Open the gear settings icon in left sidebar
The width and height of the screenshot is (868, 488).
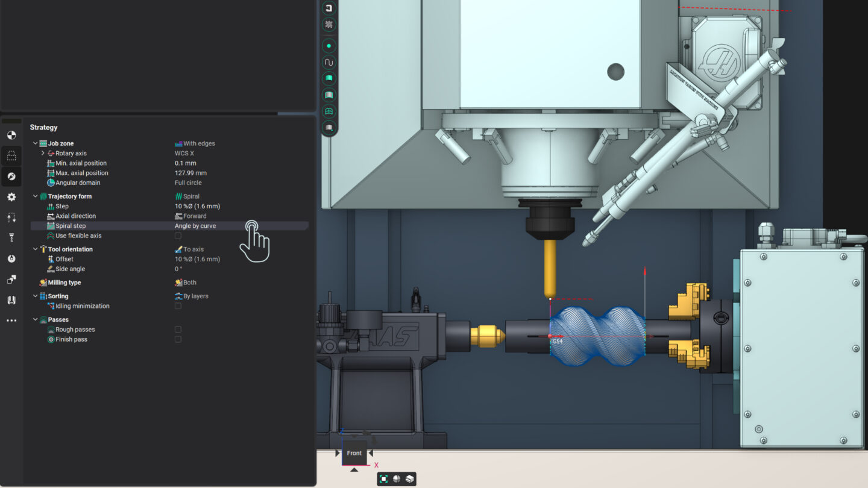11,196
